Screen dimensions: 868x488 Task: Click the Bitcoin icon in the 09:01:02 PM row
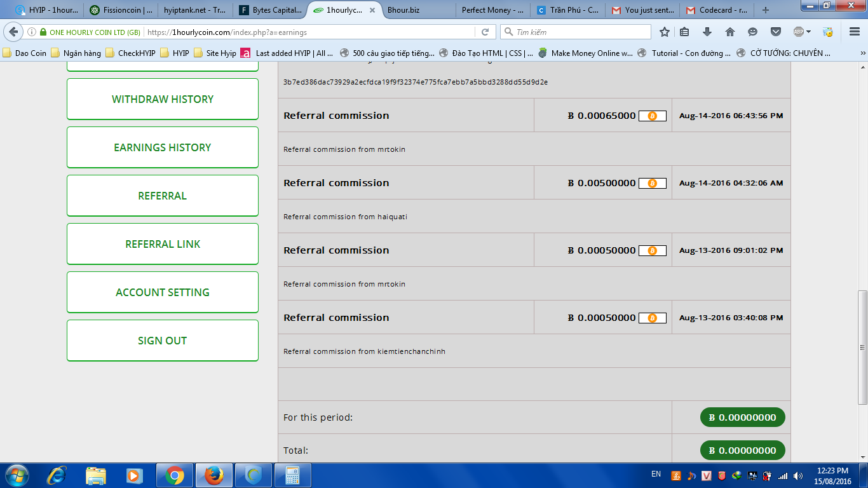click(652, 250)
